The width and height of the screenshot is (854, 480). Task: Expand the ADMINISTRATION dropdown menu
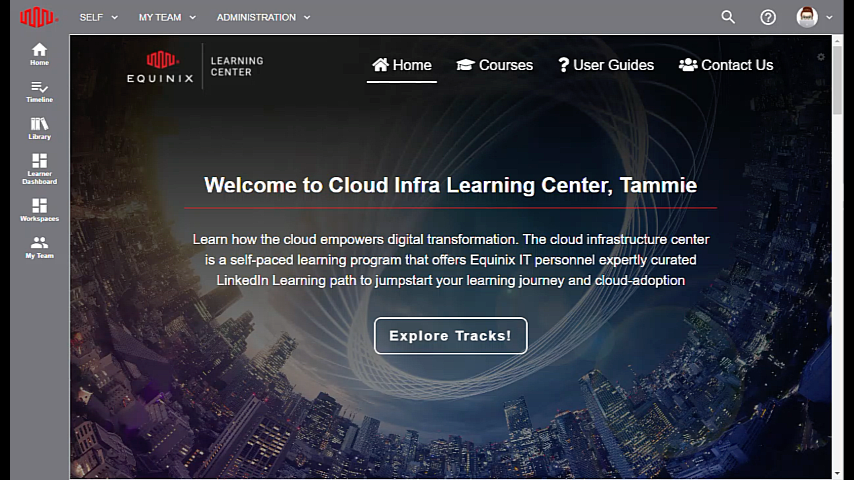[x=263, y=17]
